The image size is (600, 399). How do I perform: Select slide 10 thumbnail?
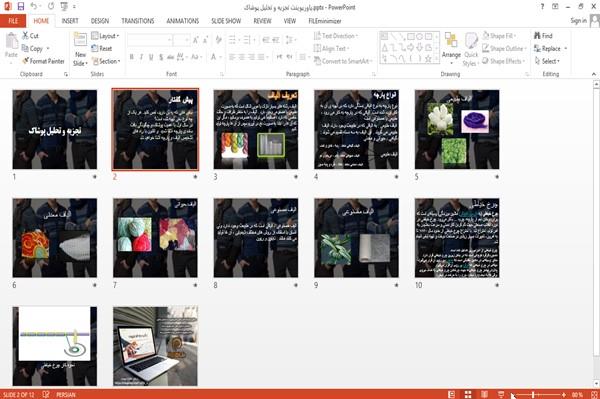457,238
